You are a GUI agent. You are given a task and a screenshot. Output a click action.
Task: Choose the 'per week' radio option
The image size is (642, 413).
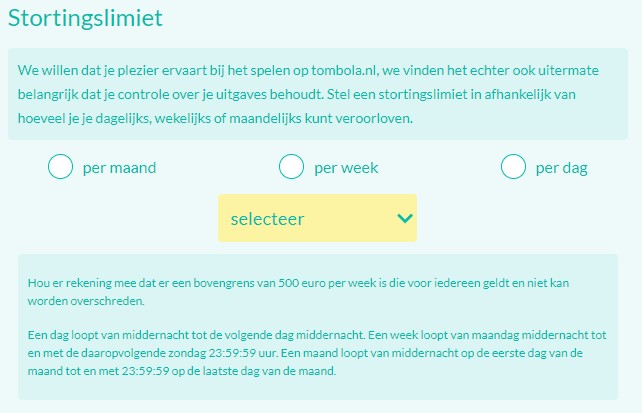tap(291, 167)
